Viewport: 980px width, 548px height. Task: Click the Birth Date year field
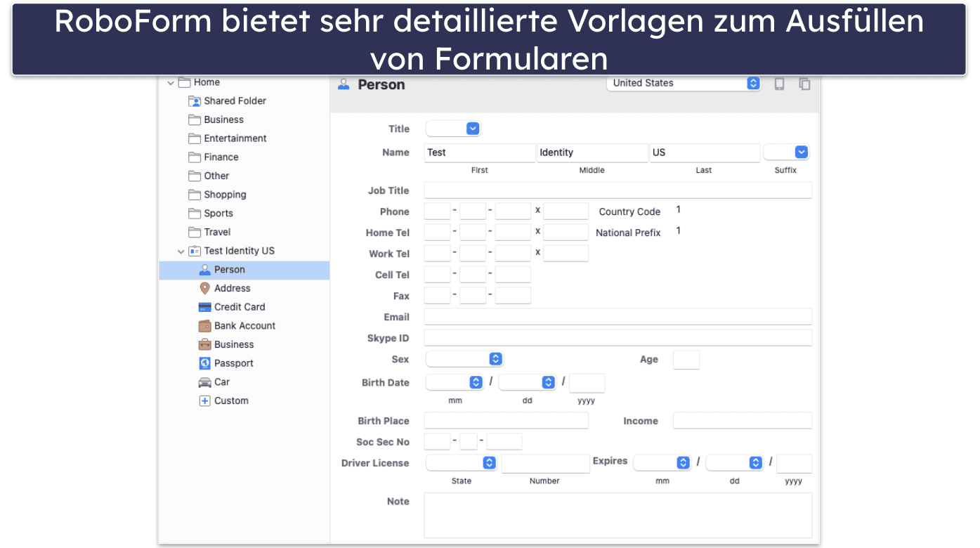click(x=587, y=383)
